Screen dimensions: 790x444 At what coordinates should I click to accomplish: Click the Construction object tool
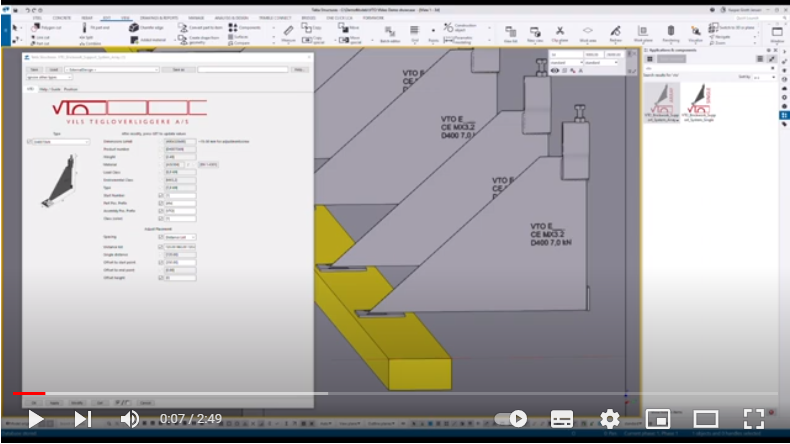coord(460,27)
